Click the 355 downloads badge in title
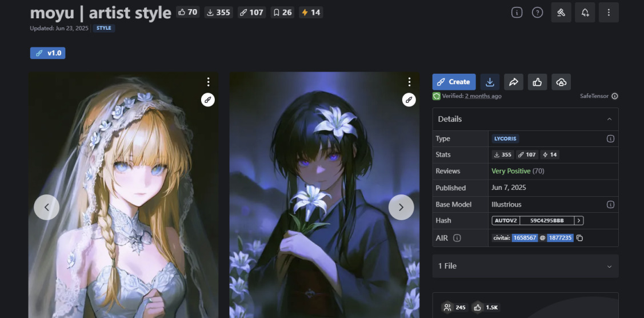 coord(218,13)
